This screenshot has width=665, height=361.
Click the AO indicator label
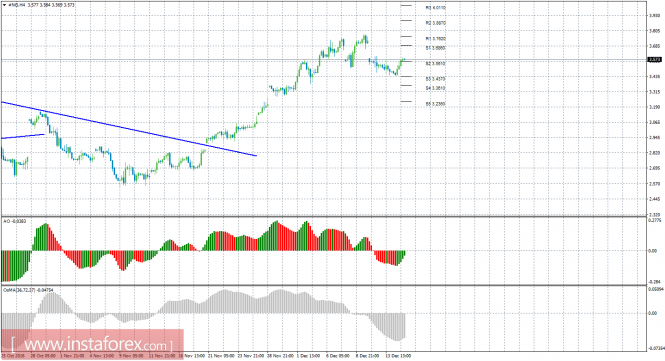pyautogui.click(x=14, y=221)
